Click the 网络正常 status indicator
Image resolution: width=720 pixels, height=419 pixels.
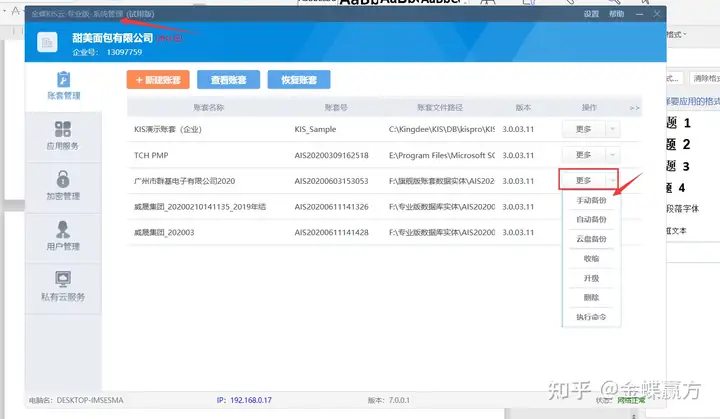[631, 400]
